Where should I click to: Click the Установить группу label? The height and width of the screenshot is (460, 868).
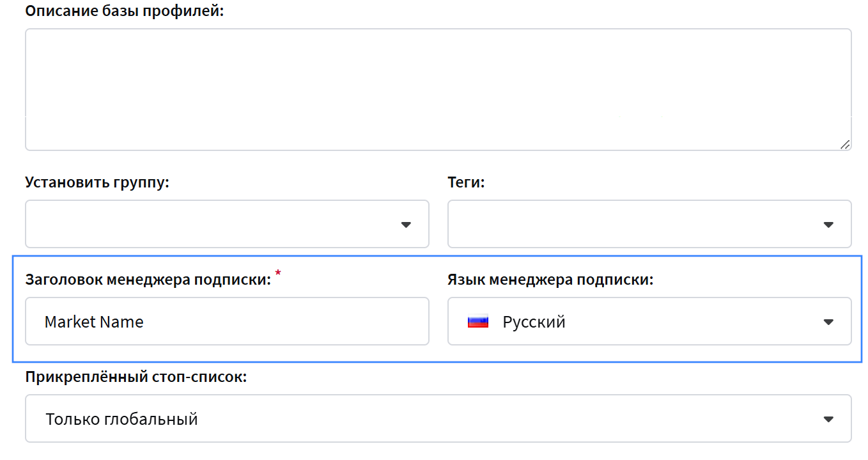97,182
